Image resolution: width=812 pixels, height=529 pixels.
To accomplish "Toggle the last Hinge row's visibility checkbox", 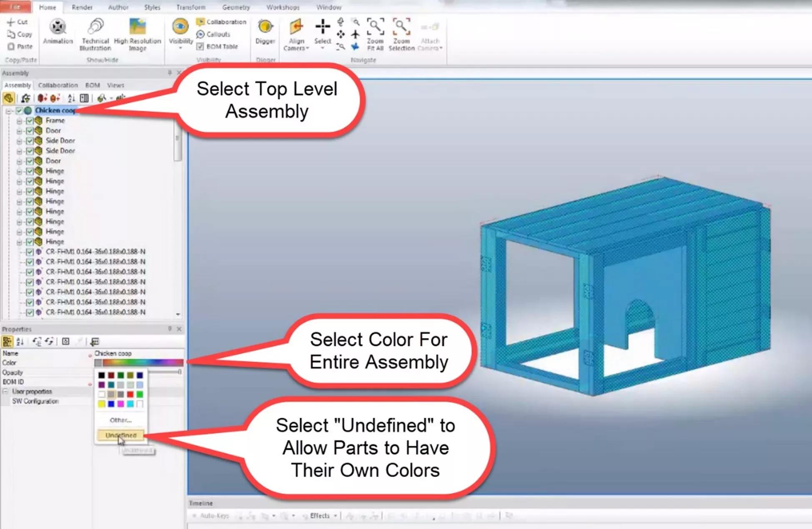I will (30, 242).
